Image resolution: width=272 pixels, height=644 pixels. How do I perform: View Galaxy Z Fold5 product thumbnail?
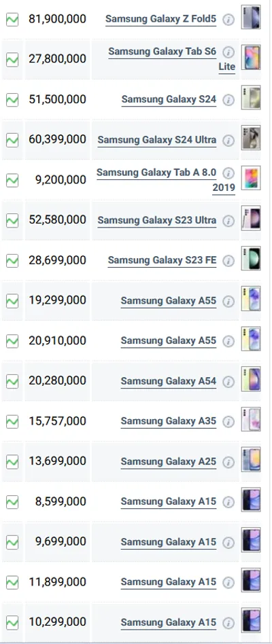(251, 17)
